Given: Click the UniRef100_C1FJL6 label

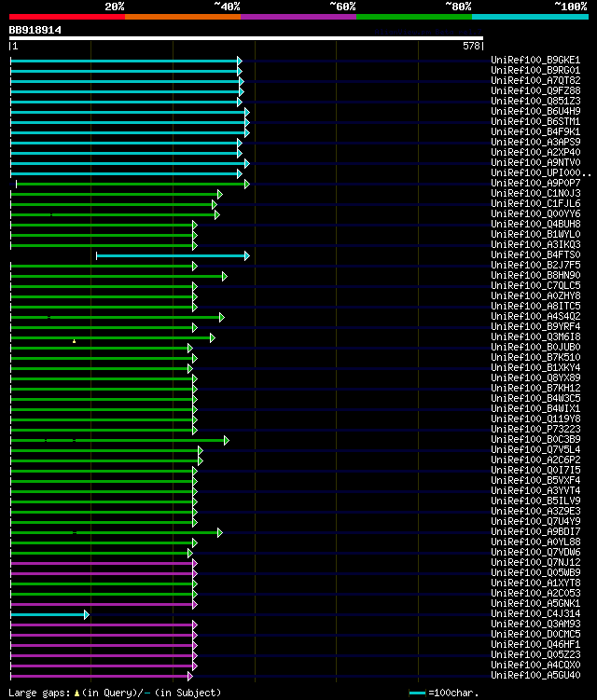Looking at the screenshot, I should click(x=535, y=203).
